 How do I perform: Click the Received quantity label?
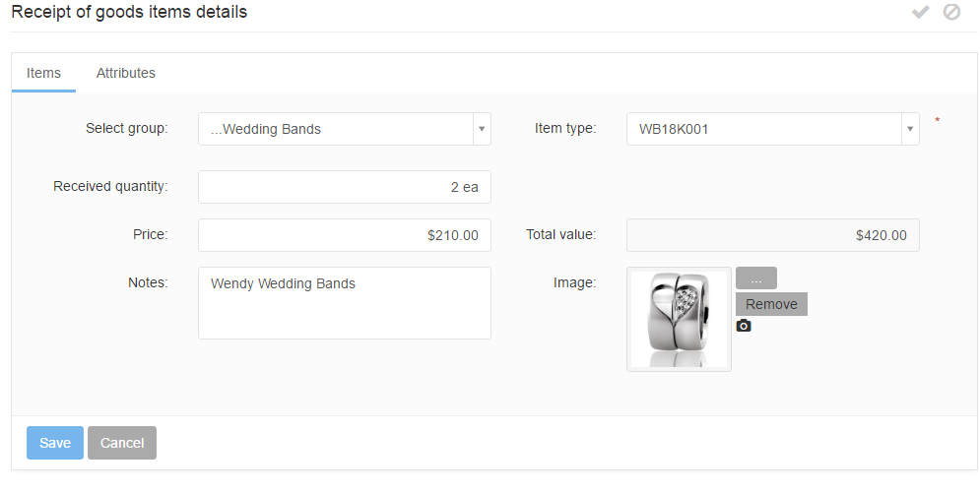pos(110,186)
